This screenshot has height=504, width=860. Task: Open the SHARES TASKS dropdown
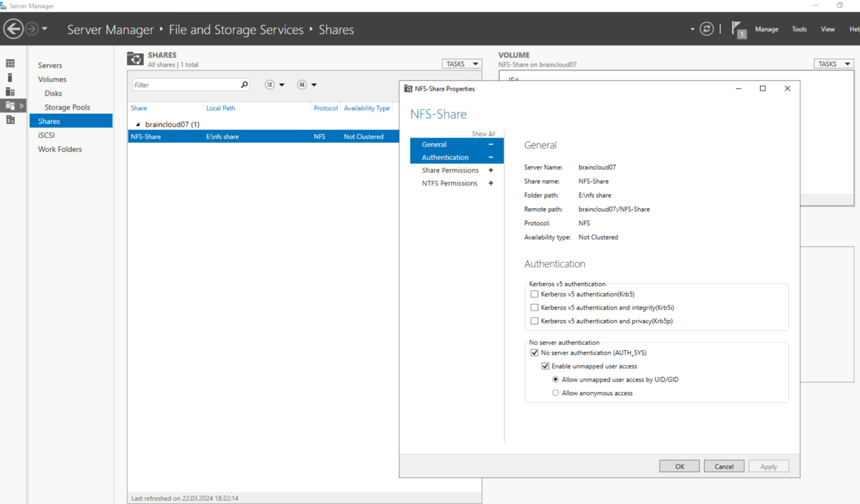point(461,63)
